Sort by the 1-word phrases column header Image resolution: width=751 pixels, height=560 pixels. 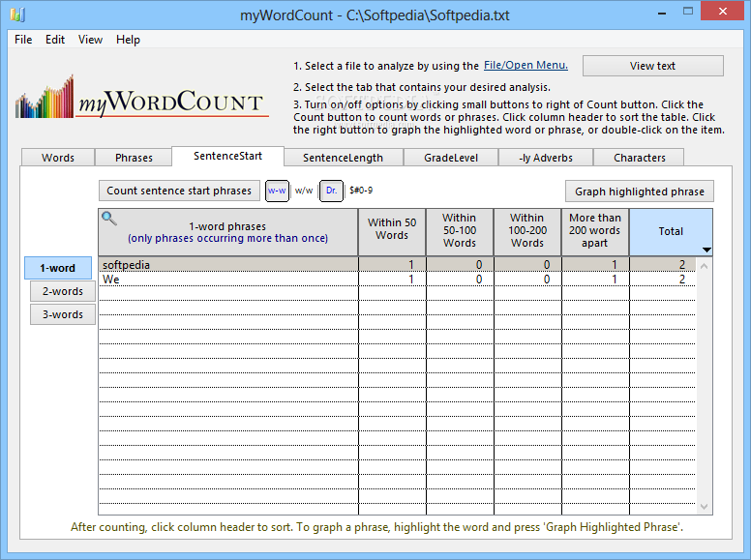[228, 232]
